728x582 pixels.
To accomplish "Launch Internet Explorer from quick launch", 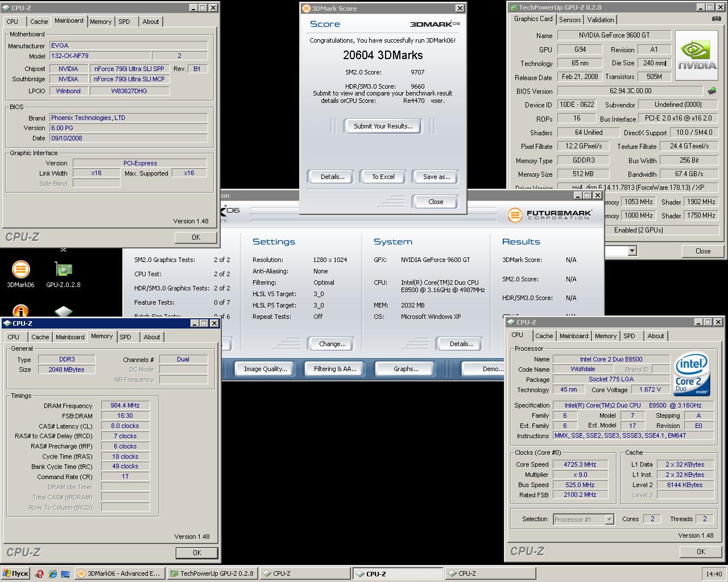I will point(52,573).
